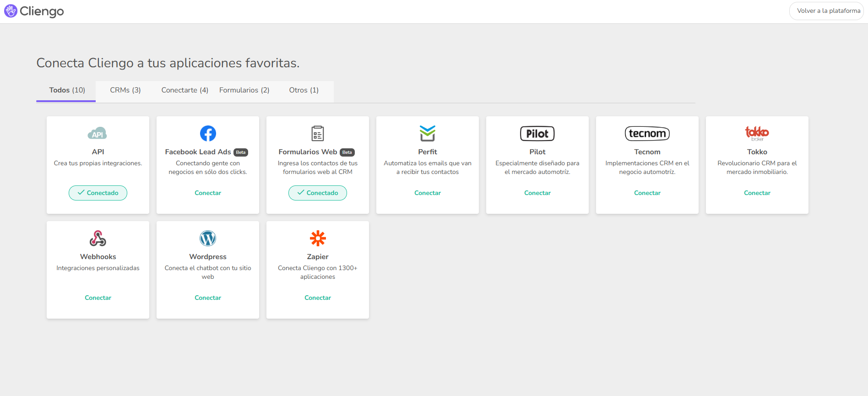The image size is (868, 396).
Task: Click the Pilot logo icon
Action: [537, 134]
